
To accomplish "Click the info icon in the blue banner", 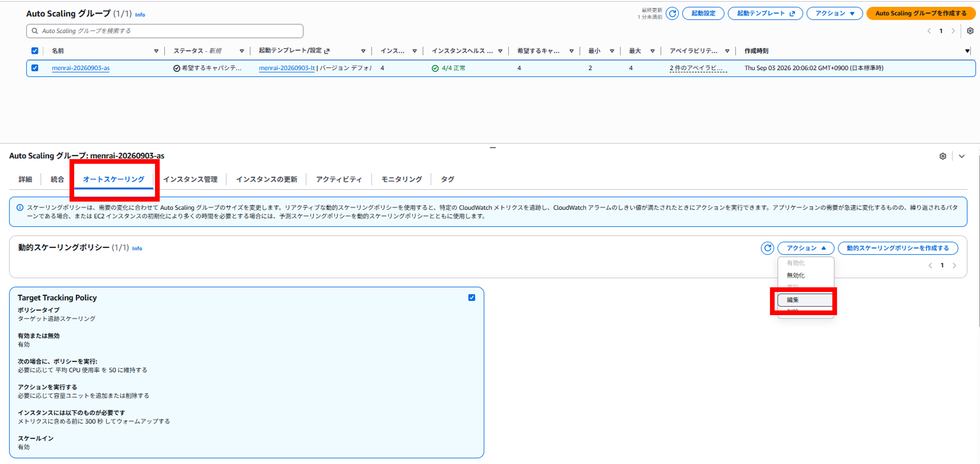I will click(20, 207).
